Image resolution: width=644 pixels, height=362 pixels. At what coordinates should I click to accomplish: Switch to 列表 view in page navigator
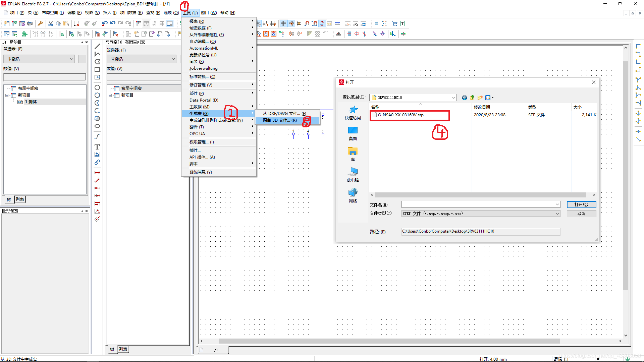click(20, 199)
